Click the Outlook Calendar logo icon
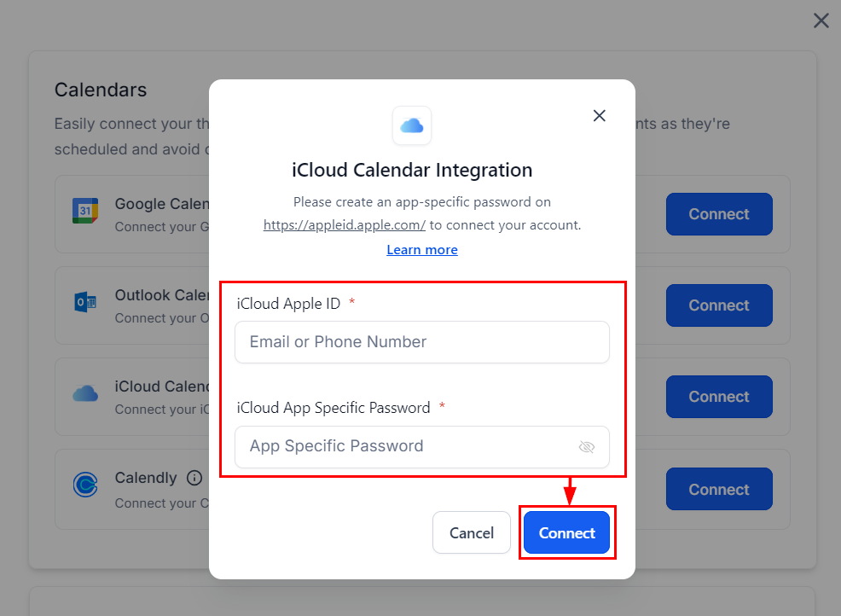The image size is (841, 616). [85, 302]
